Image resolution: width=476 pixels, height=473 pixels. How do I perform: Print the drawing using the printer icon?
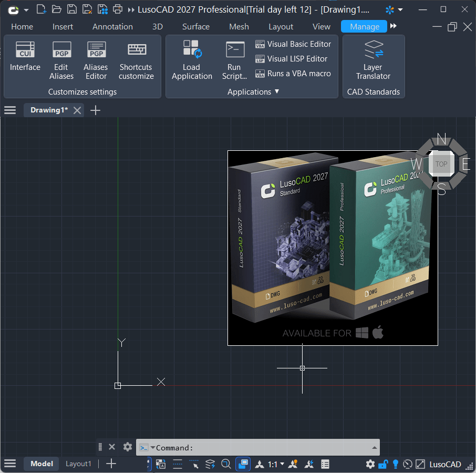[118, 9]
